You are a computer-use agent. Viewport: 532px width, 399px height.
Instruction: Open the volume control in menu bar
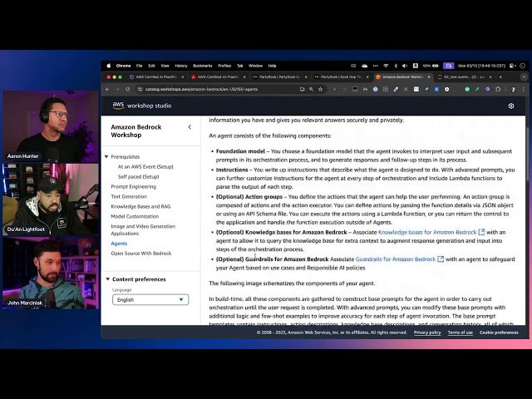click(x=405, y=66)
